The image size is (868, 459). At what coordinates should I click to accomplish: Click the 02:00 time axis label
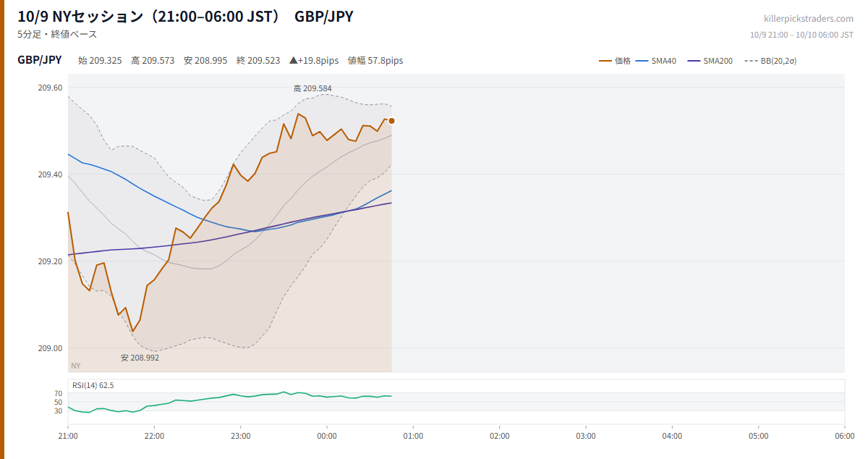pos(500,437)
